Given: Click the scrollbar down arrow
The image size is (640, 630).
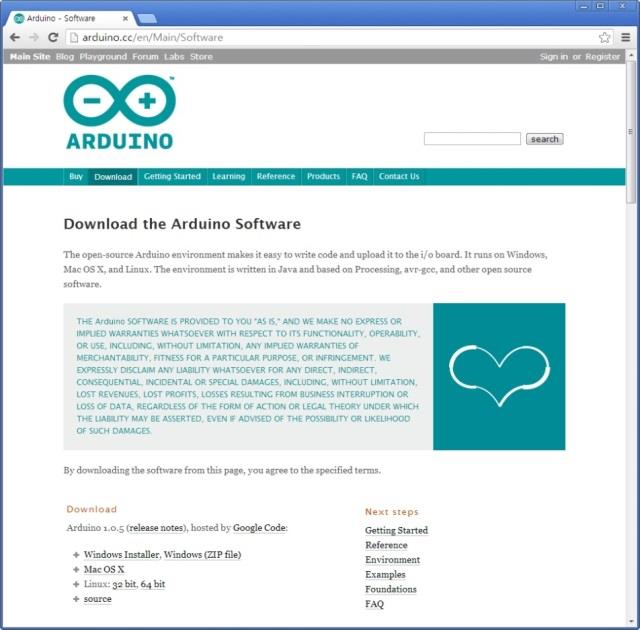Looking at the screenshot, I should point(631,622).
